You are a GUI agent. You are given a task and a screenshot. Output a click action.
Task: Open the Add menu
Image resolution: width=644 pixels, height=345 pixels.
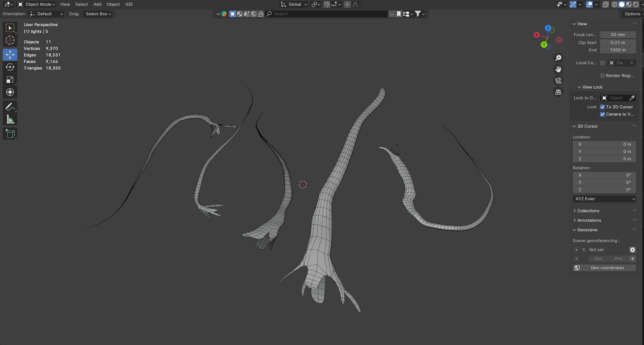pos(97,4)
